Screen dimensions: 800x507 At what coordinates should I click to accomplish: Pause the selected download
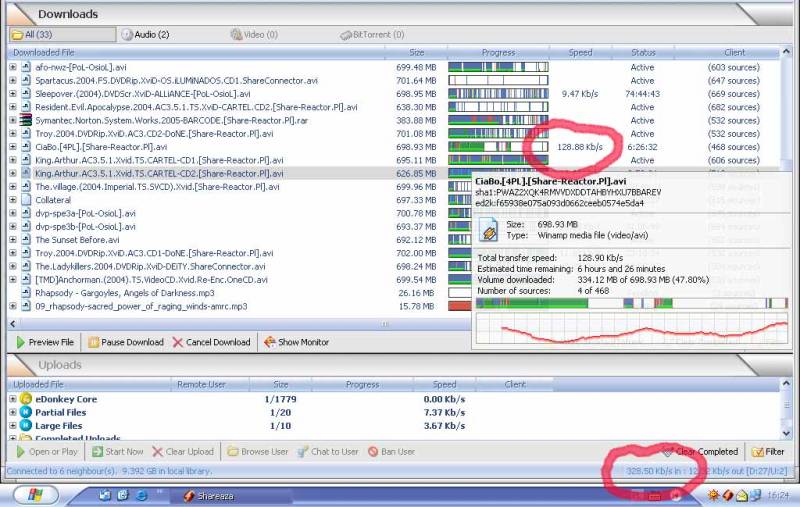94,342
